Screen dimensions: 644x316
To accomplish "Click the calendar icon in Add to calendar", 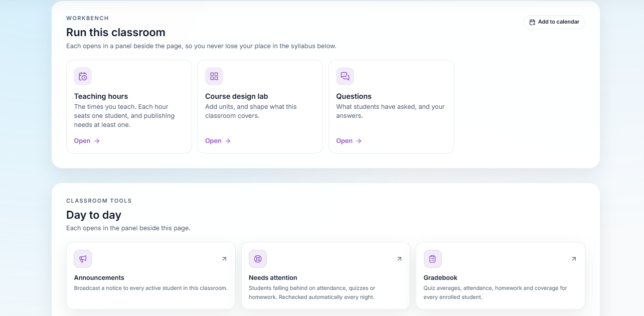I will [532, 22].
